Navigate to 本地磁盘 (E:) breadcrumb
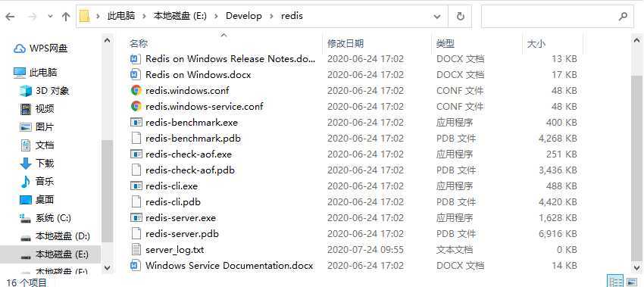 point(180,16)
